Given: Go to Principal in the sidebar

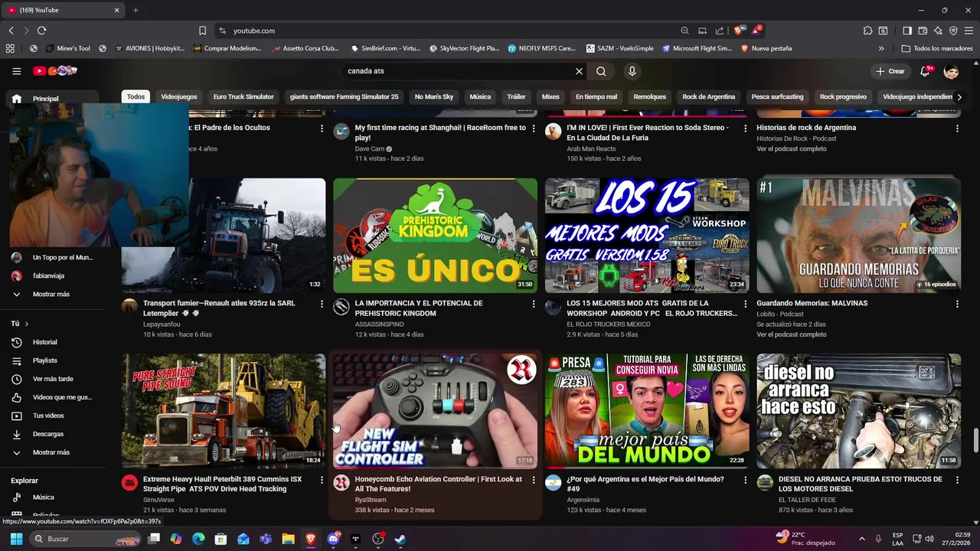Looking at the screenshot, I should point(54,99).
